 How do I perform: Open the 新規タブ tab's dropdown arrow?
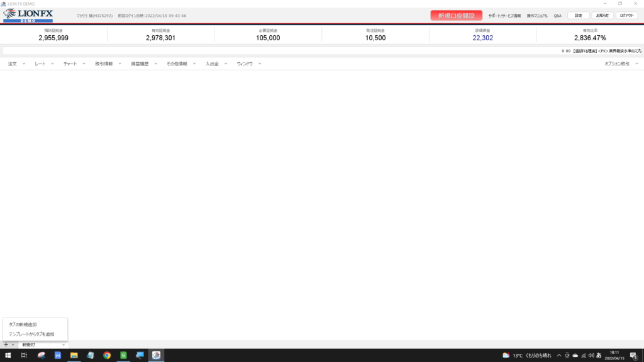pyautogui.click(x=64, y=345)
